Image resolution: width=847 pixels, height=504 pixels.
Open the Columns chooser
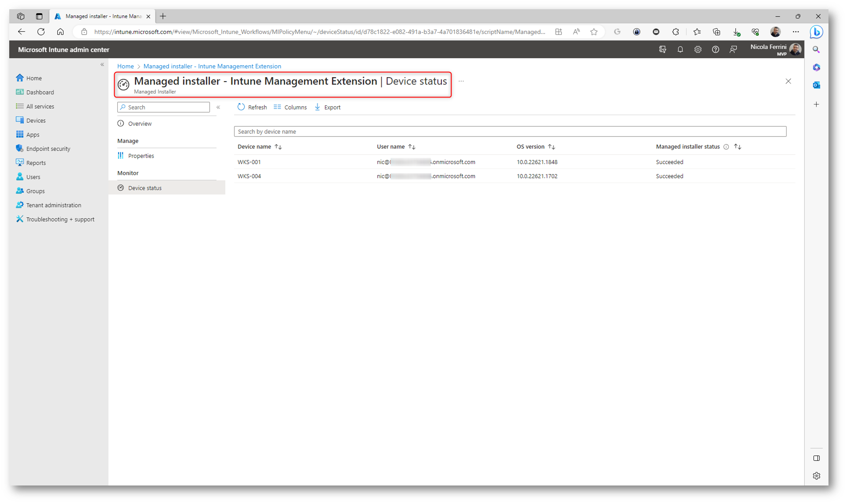pos(290,107)
